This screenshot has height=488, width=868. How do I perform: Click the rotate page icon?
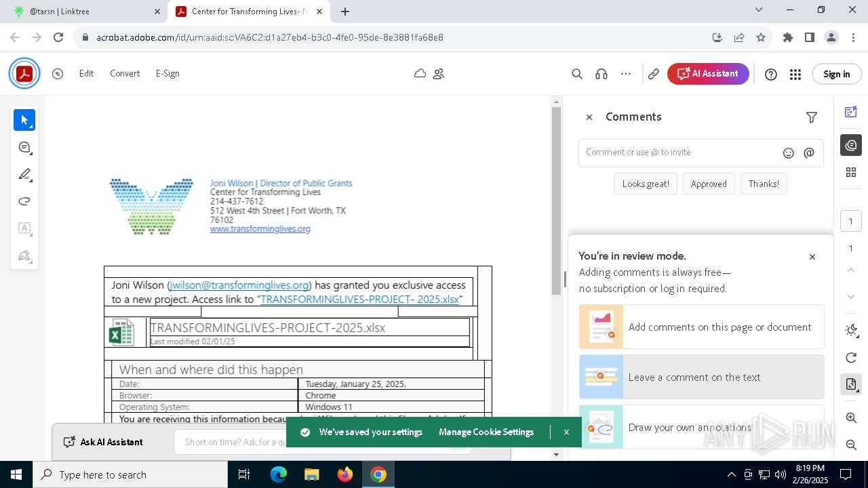click(x=851, y=357)
